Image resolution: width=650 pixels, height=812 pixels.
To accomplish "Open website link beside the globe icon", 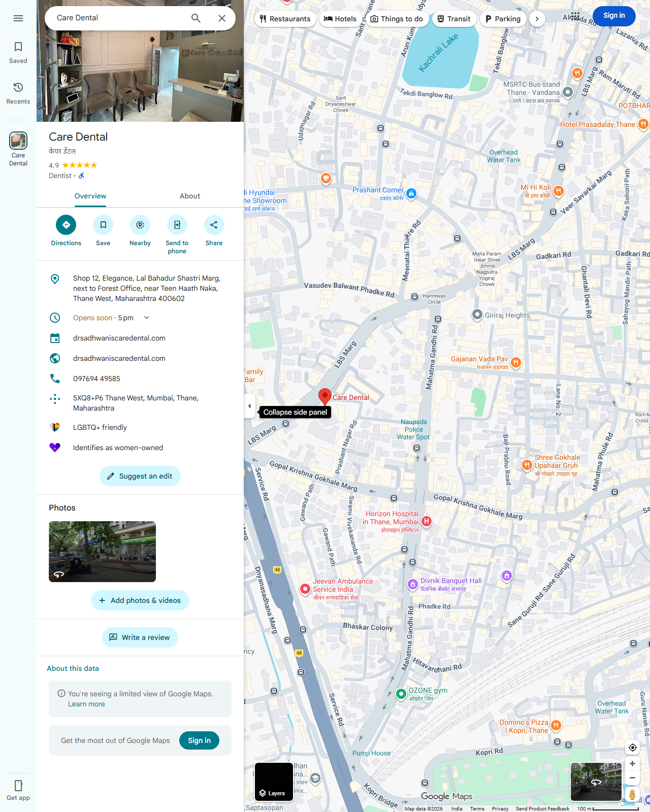I will [x=140, y=358].
